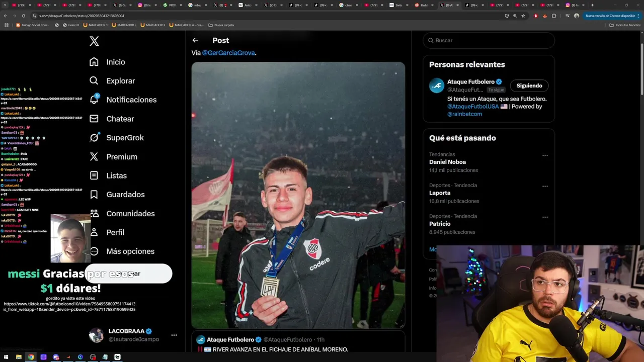Click the X logo in the sidebar
Image resolution: width=644 pixels, height=362 pixels.
click(x=94, y=41)
